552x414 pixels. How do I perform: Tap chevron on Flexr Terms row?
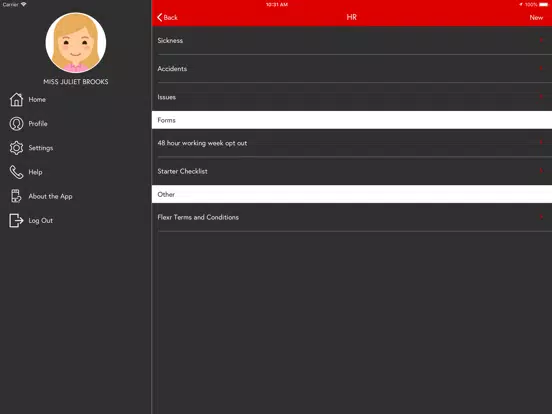541,217
